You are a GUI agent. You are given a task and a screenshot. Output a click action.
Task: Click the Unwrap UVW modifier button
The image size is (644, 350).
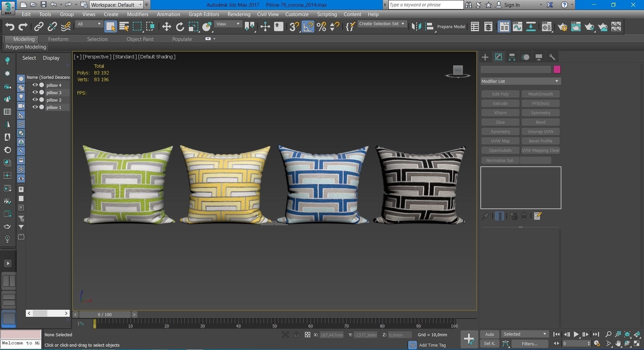(540, 132)
